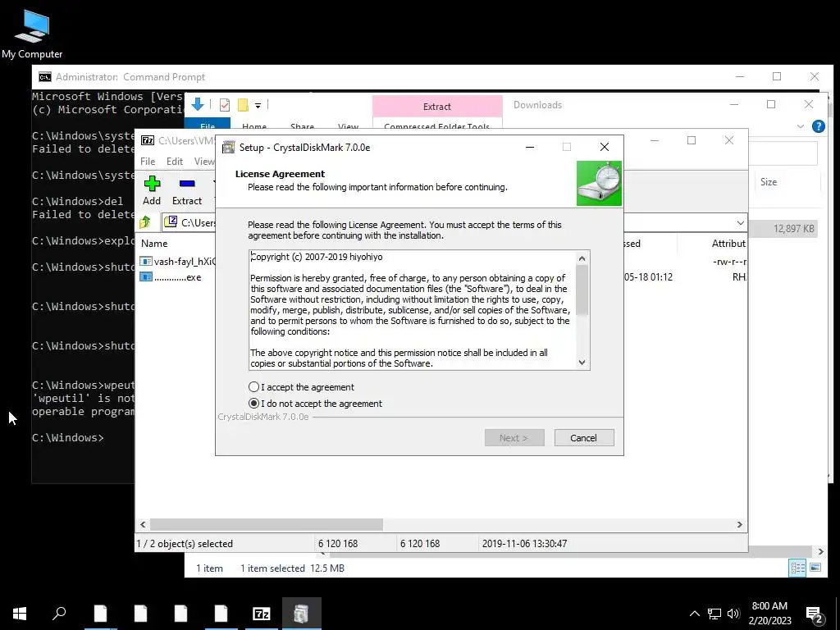Open the Explorer Home tab

pyautogui.click(x=254, y=126)
